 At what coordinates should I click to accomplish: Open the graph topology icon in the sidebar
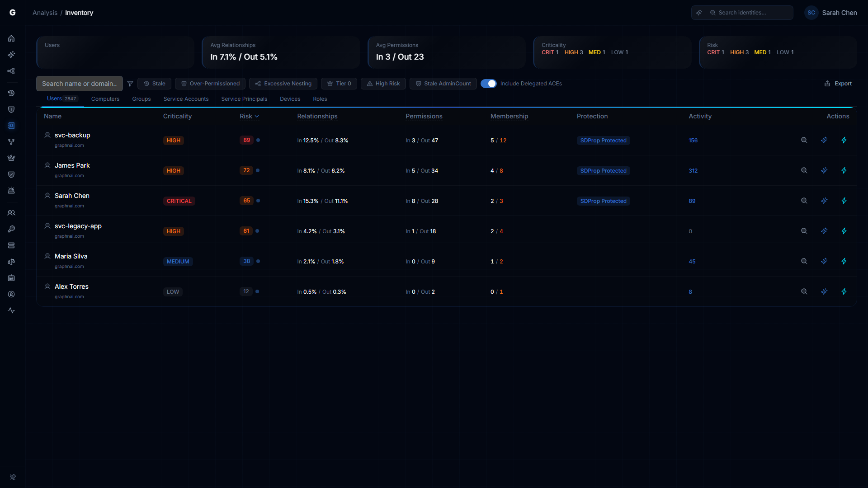coord(11,71)
